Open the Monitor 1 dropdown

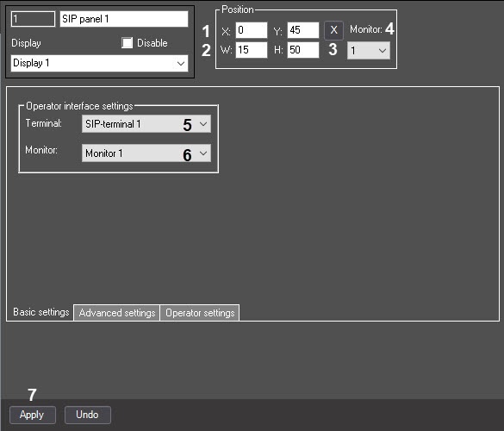(146, 153)
